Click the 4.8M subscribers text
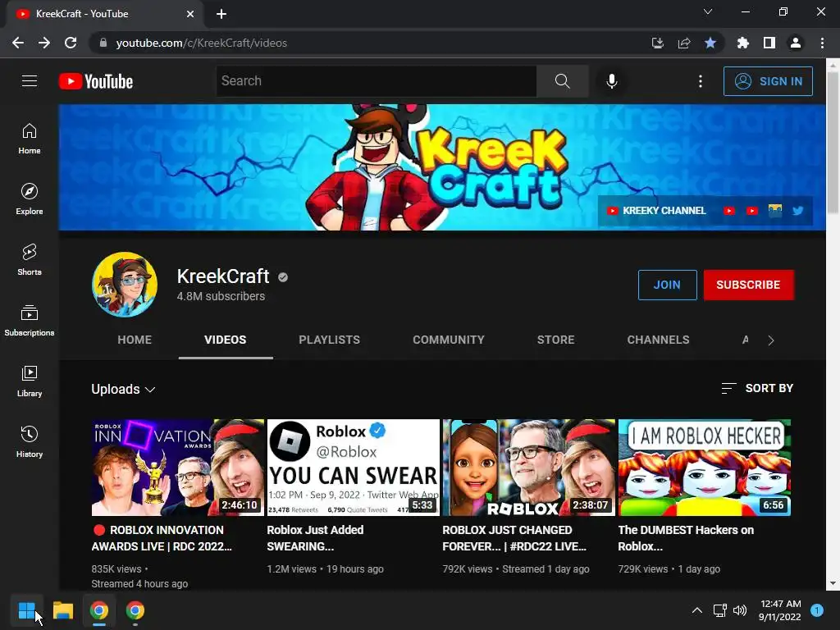The image size is (840, 630). 221,296
